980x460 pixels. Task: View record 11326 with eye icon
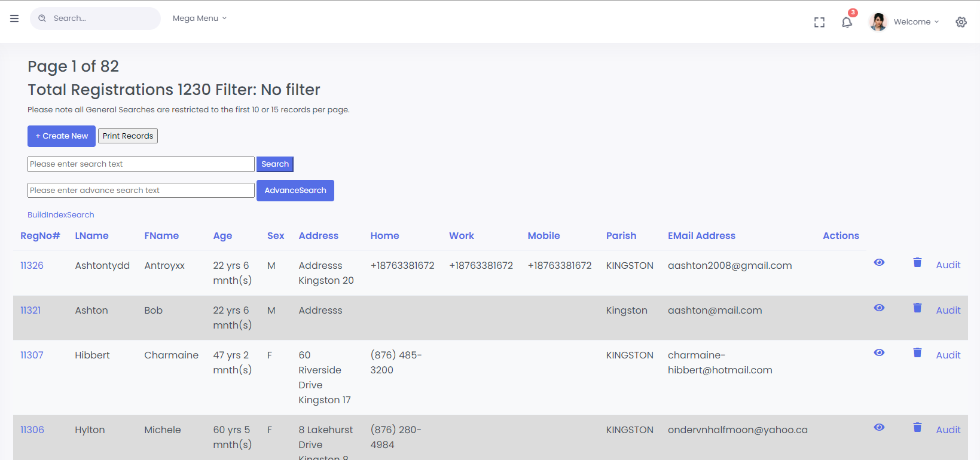[879, 262]
